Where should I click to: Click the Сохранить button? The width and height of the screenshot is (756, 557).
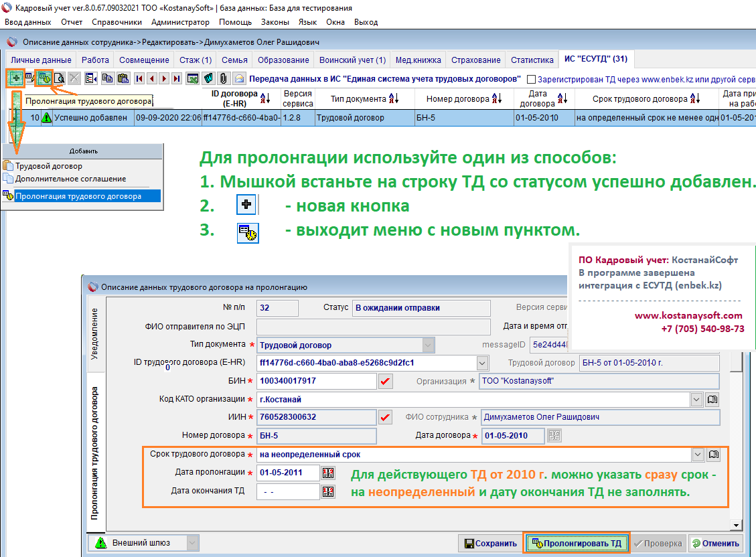coord(490,544)
